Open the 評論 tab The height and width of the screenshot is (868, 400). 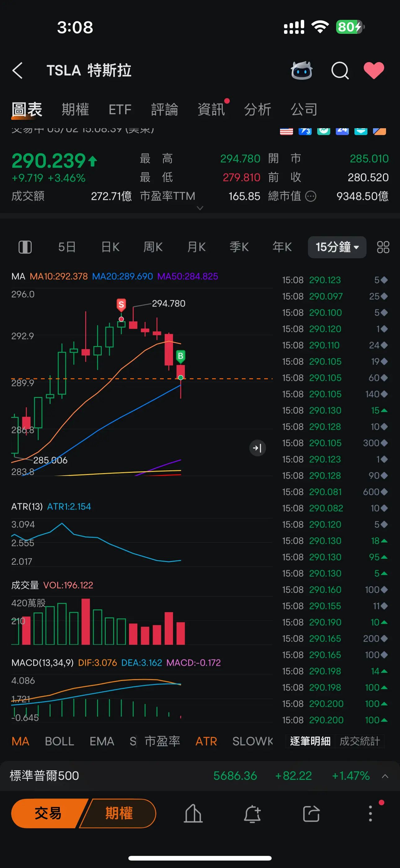coord(165,110)
